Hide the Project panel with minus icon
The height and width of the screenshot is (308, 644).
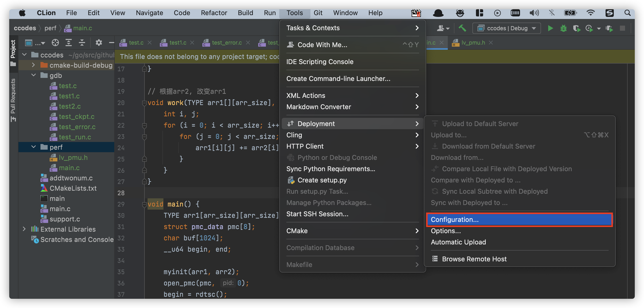tap(111, 43)
